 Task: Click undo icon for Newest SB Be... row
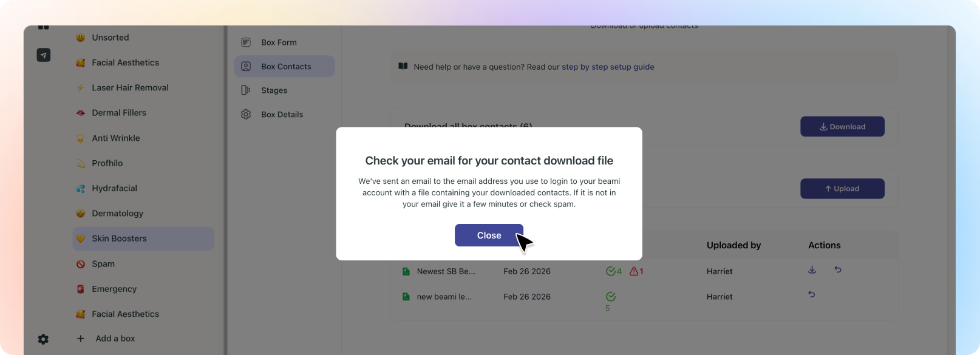(x=838, y=270)
